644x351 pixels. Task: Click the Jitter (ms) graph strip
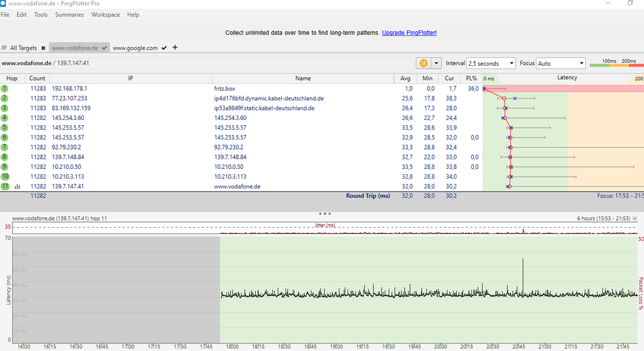(324, 228)
